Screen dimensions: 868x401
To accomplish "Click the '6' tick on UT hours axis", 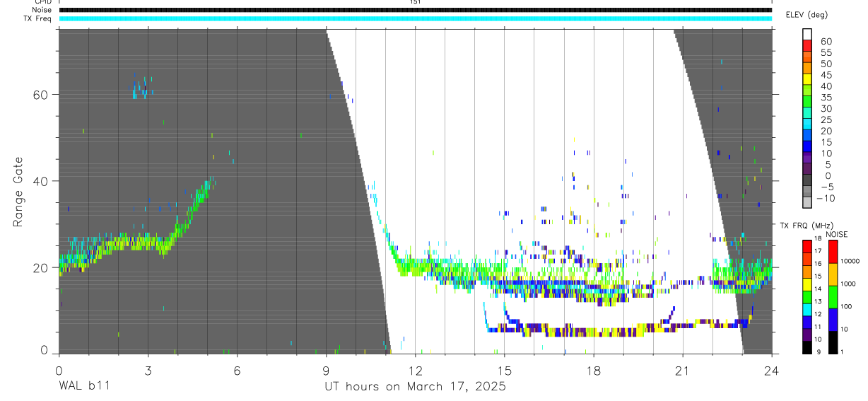I will pos(237,371).
